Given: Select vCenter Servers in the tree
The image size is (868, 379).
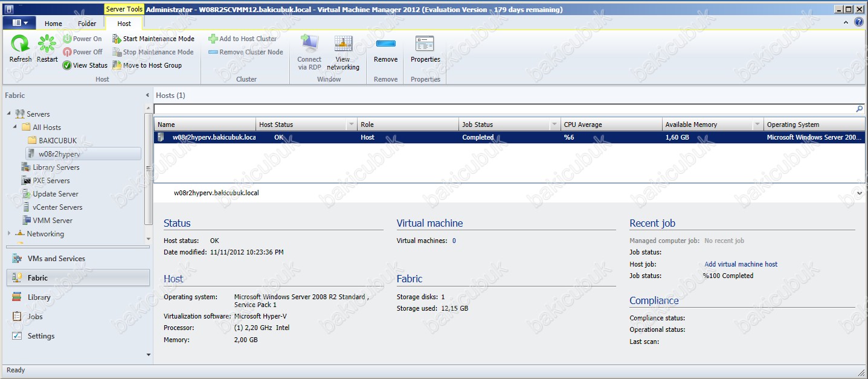Looking at the screenshot, I should tap(52, 207).
